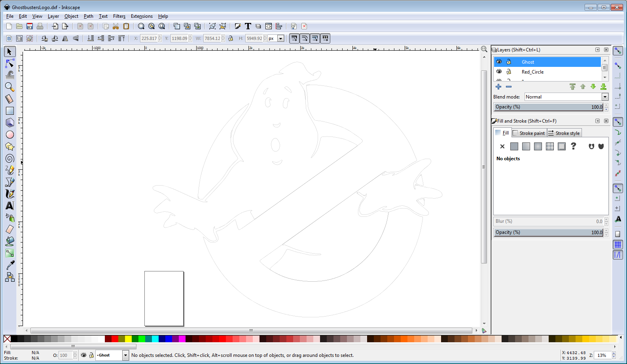Click the Unknown paint question mark button
Screen dimensions: 627x364
tap(574, 146)
